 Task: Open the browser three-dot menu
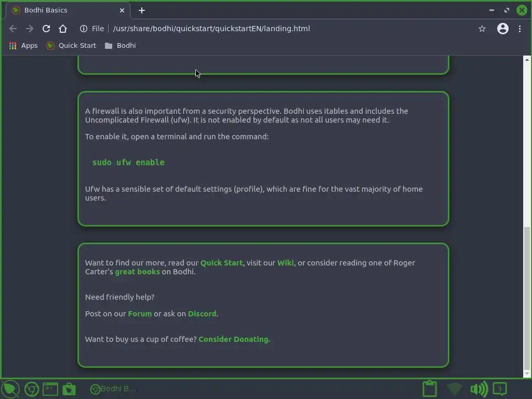click(x=520, y=29)
